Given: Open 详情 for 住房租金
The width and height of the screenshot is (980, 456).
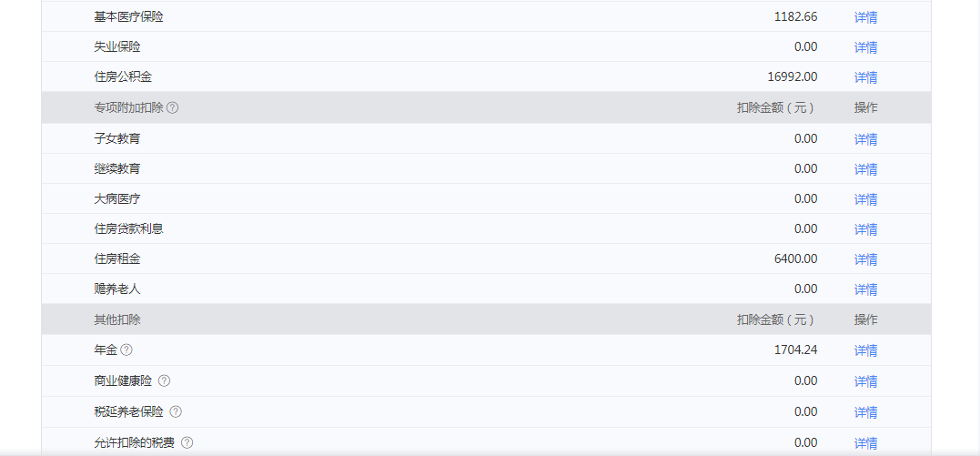Looking at the screenshot, I should 865,259.
